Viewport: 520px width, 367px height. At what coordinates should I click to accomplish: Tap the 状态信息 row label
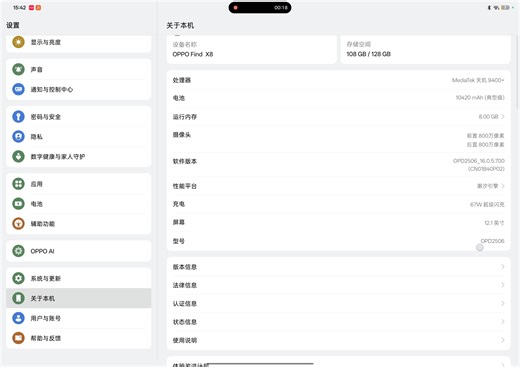coord(185,322)
